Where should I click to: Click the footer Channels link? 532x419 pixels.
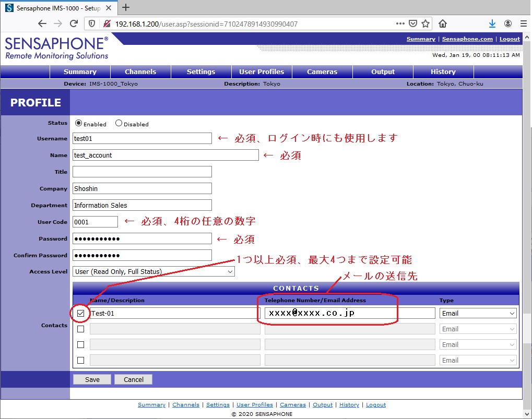coord(186,405)
